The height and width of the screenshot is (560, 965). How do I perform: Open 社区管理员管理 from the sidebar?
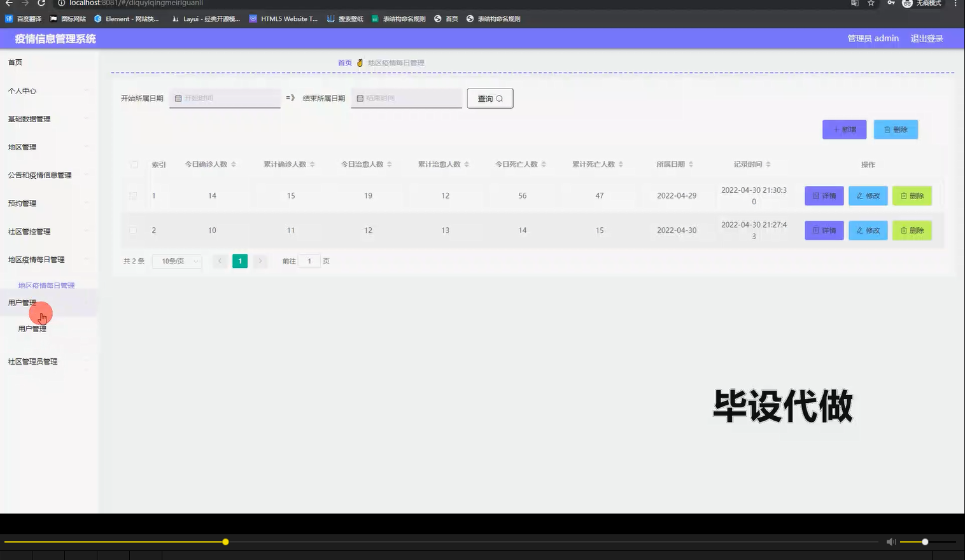[32, 361]
